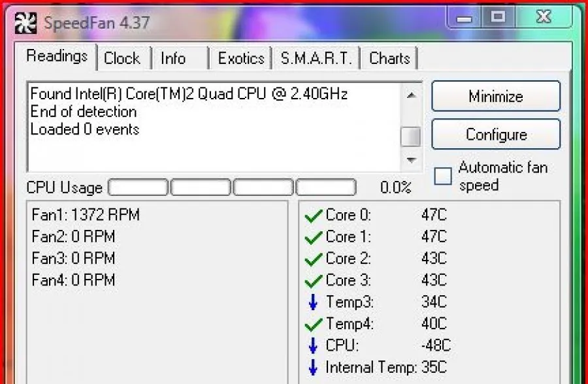Click the 'CPU Usage' label
The height and width of the screenshot is (384, 588).
coord(65,188)
